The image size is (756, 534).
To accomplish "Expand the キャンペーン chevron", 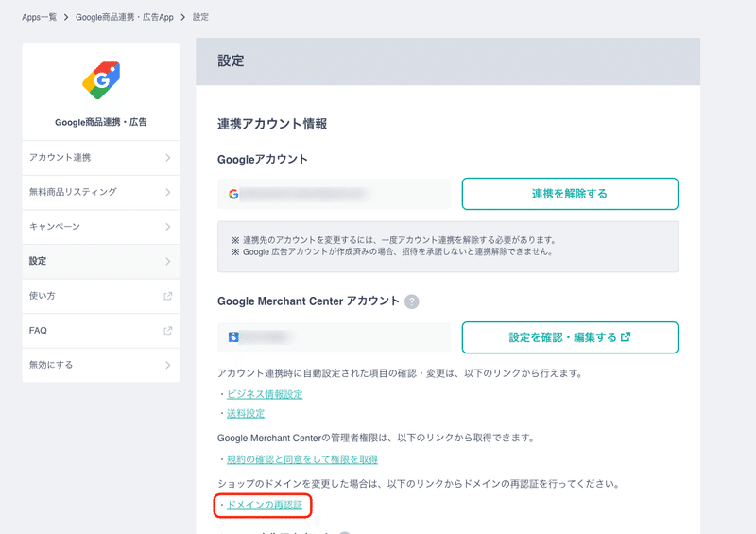I will tap(168, 227).
